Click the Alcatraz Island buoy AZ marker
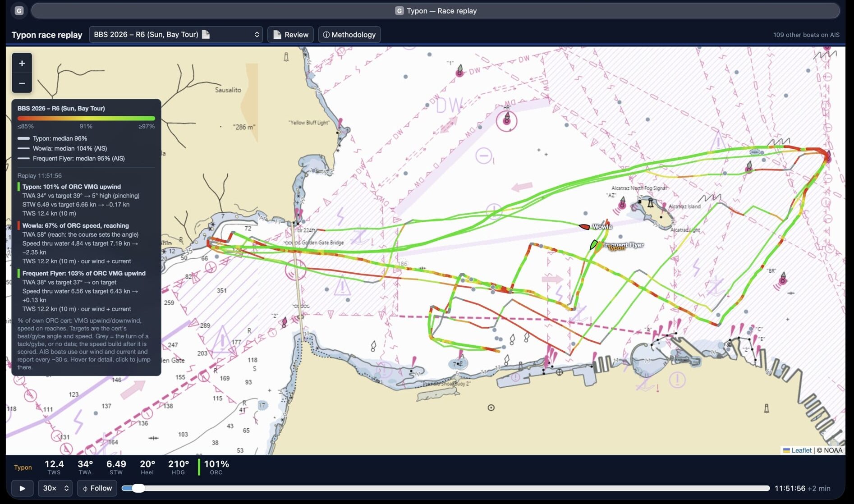 click(622, 203)
